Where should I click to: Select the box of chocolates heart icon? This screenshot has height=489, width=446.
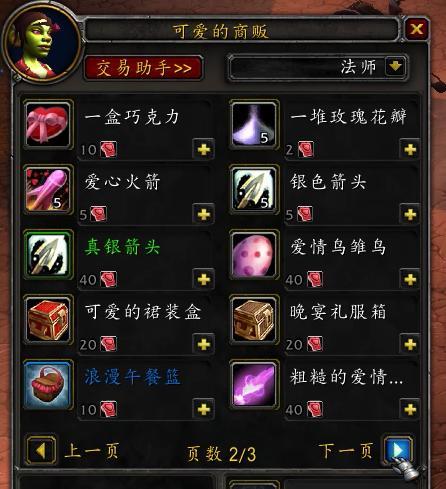[x=48, y=125]
